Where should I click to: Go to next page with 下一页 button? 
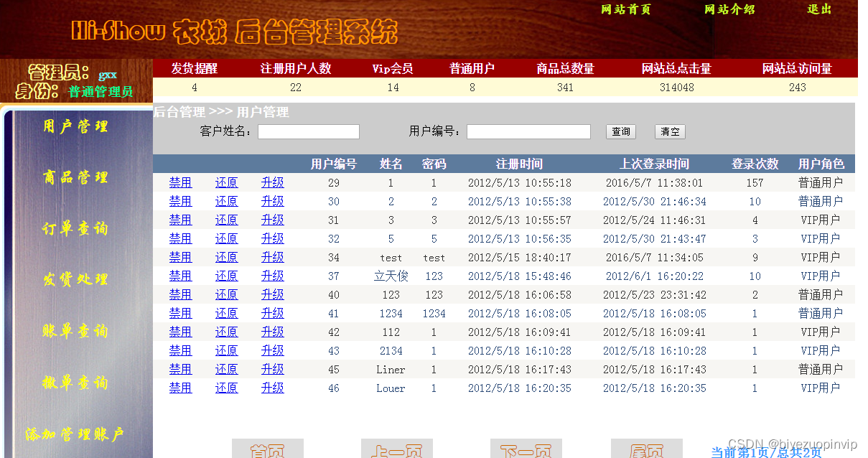526,449
